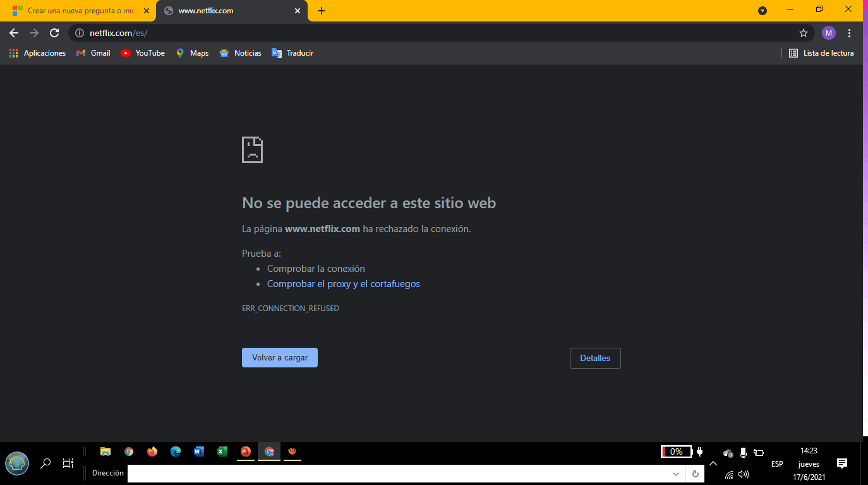Open the YouTube bookmark
Screen dimensions: 868x485
click(143, 53)
